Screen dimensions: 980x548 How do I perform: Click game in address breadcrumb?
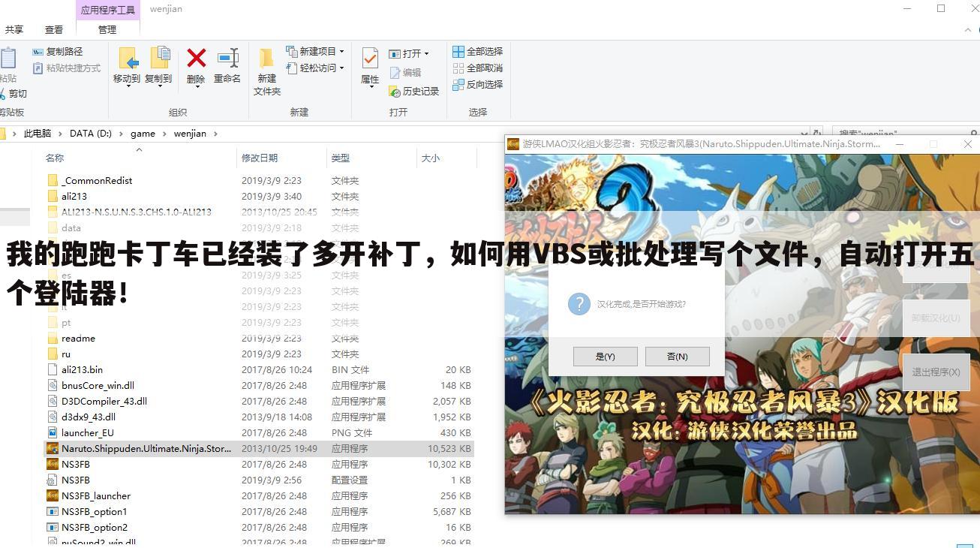point(143,134)
